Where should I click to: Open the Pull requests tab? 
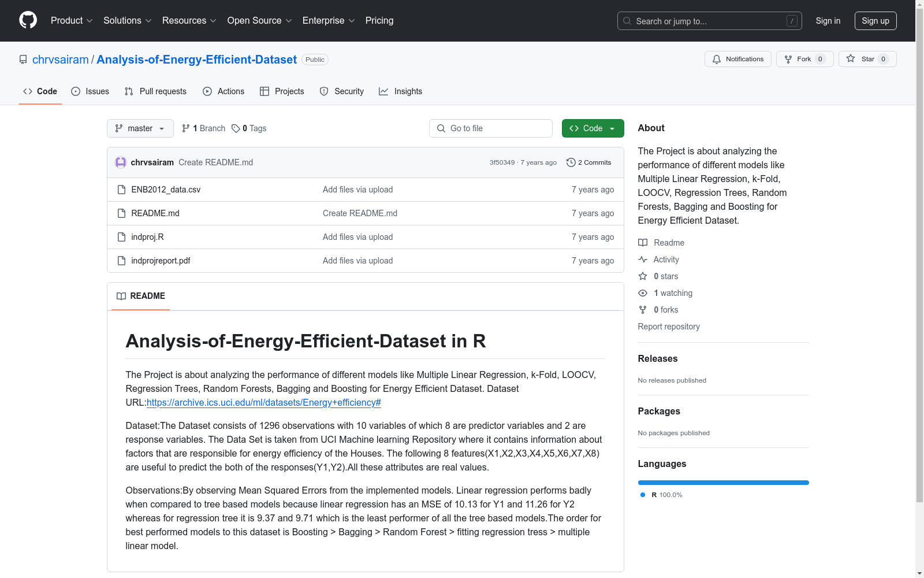[x=155, y=91]
